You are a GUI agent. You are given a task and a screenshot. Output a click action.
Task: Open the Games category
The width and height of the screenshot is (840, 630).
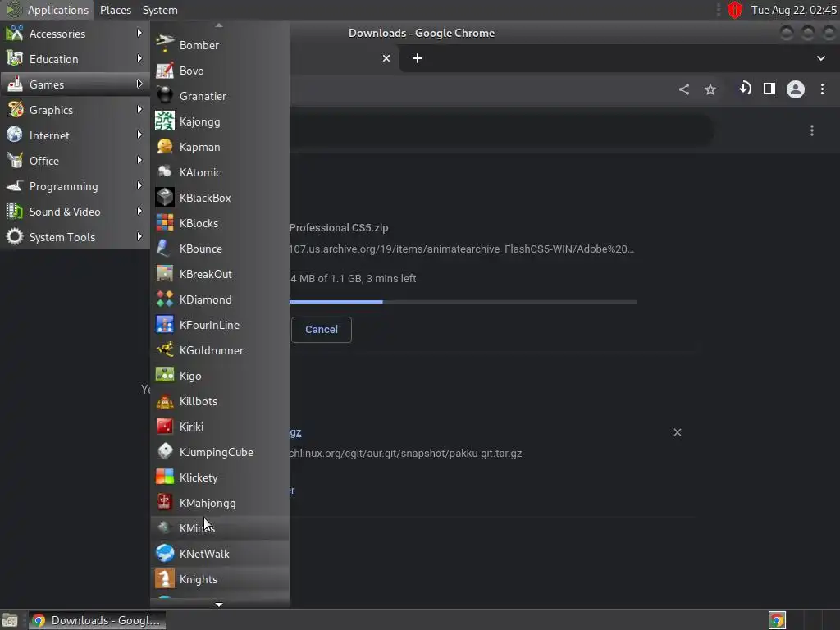75,84
